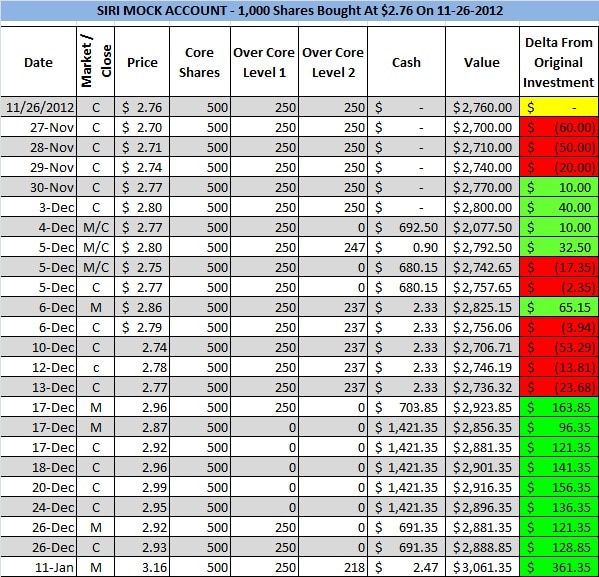
Task: Click the (13.81) red delta cell
Action: tap(559, 367)
